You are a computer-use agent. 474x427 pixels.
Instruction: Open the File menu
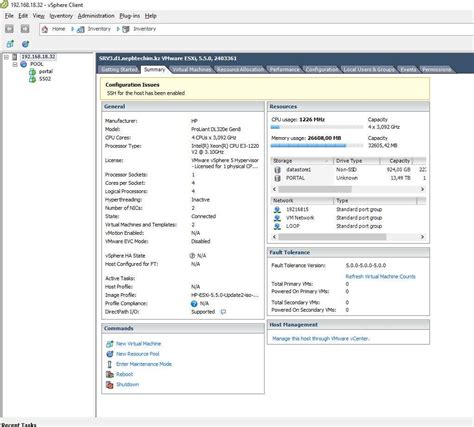coord(9,16)
